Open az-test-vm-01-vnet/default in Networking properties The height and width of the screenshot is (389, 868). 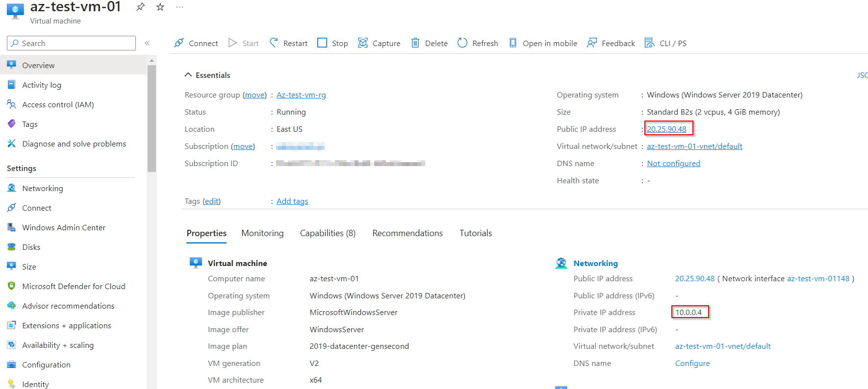point(723,346)
